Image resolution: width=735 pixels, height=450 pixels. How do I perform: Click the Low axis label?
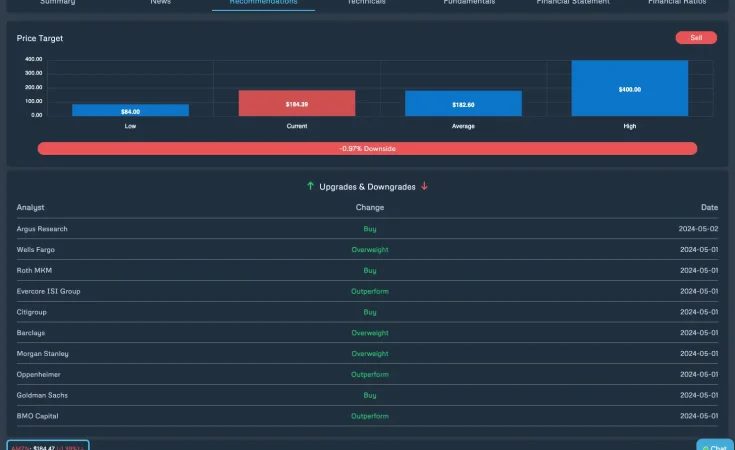pyautogui.click(x=130, y=126)
